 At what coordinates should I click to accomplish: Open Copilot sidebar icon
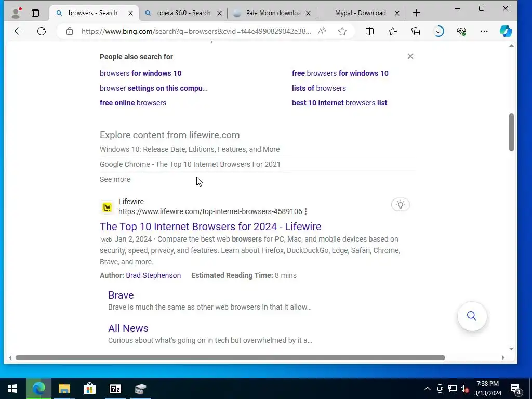506,31
